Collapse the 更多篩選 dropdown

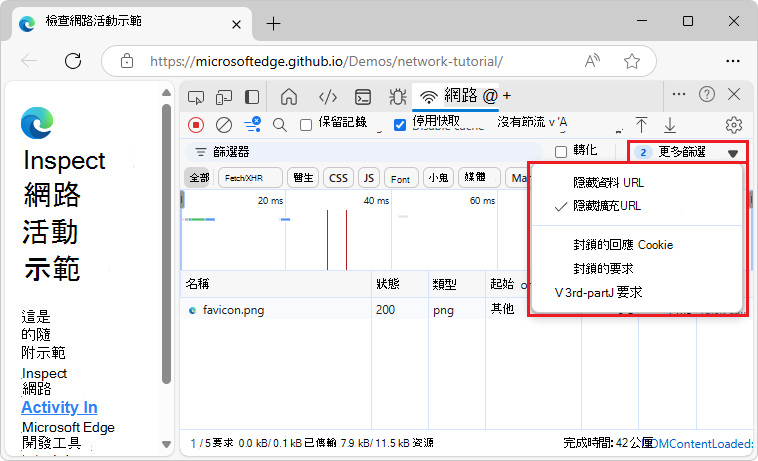[x=688, y=152]
